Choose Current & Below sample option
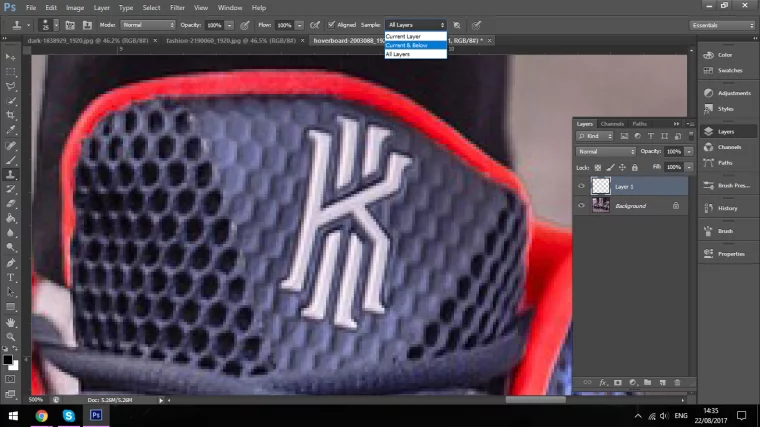760x427 pixels. [x=415, y=45]
